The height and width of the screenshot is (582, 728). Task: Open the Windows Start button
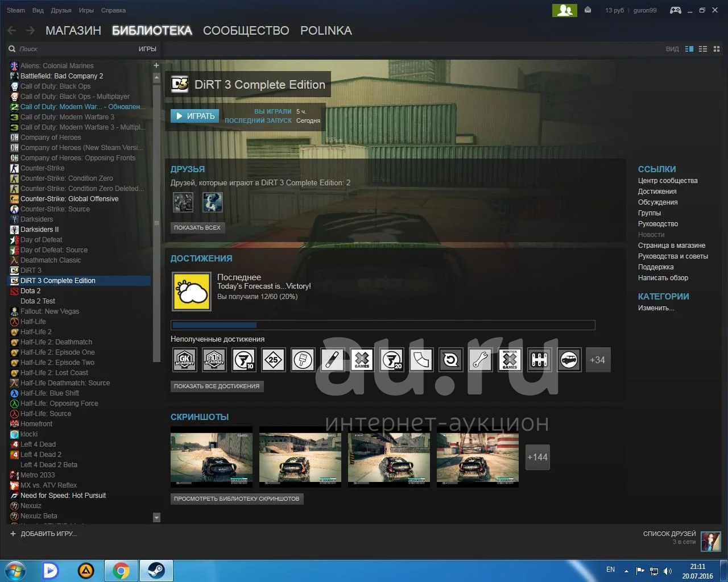pos(16,570)
